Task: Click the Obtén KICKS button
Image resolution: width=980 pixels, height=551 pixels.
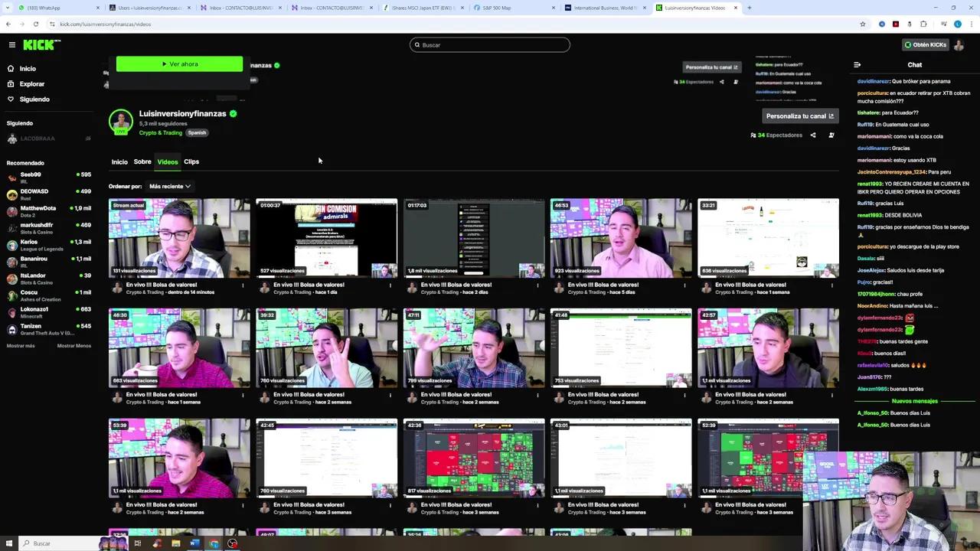Action: pos(927,44)
